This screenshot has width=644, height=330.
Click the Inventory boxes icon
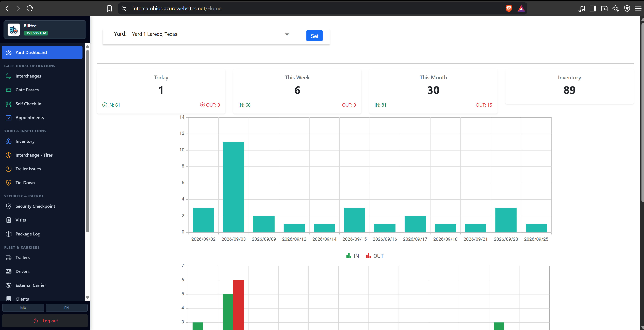[8, 141]
